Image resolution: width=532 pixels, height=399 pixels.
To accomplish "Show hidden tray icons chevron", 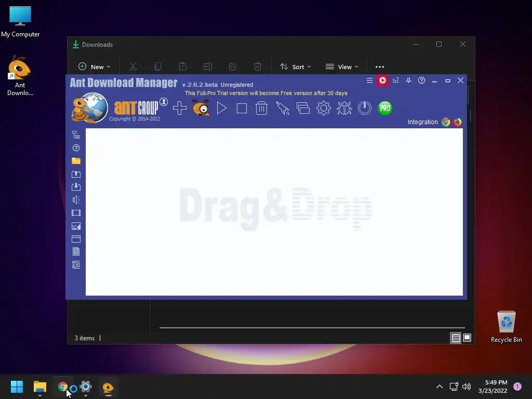I will (x=440, y=387).
